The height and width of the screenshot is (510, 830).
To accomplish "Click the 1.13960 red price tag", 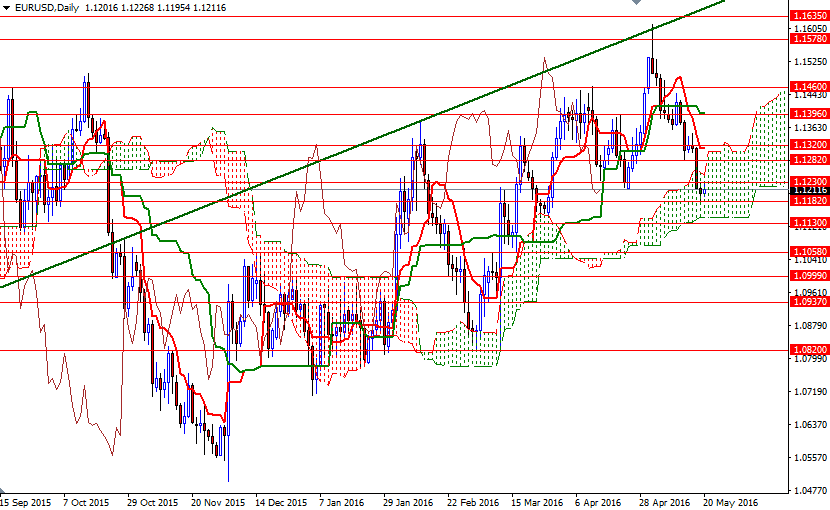I will (808, 114).
